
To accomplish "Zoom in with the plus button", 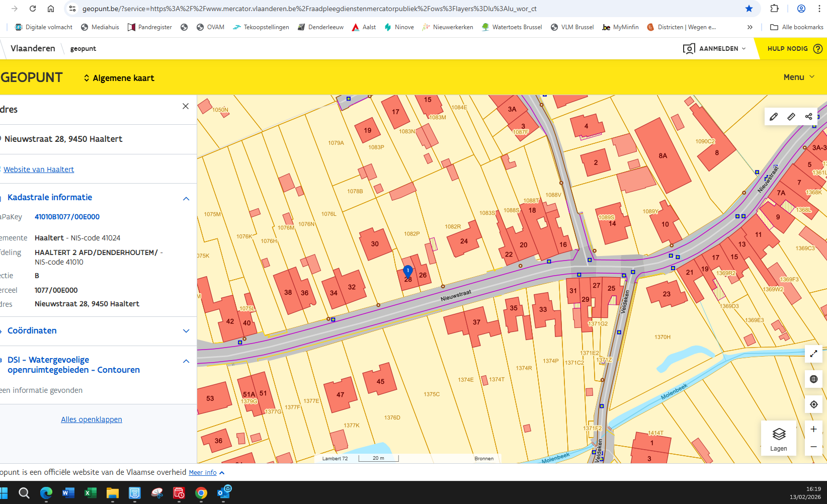I will click(813, 429).
